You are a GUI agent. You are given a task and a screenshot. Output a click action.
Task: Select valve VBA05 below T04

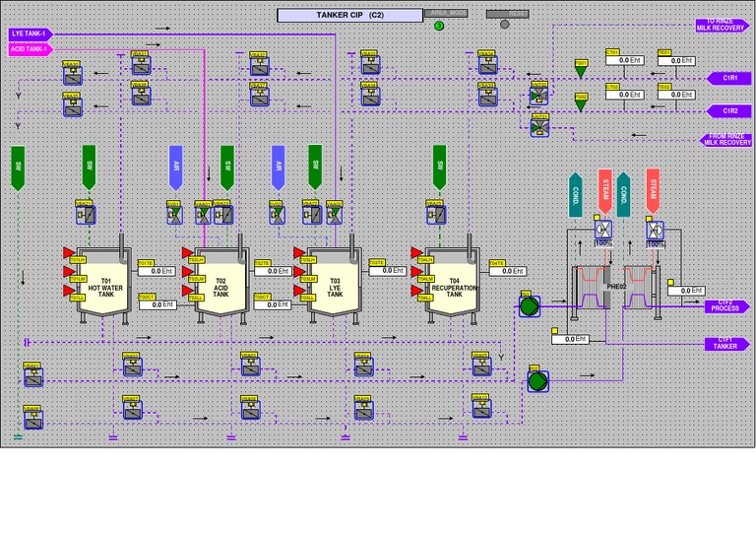point(481,367)
